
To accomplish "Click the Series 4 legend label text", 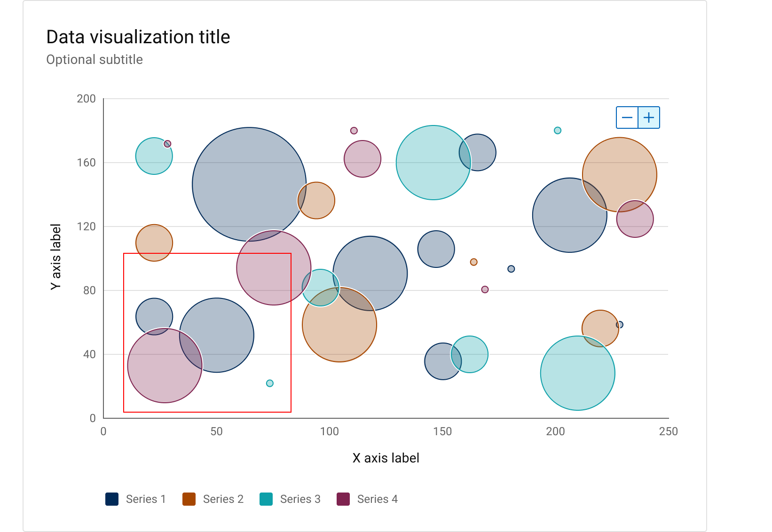I will (378, 499).
